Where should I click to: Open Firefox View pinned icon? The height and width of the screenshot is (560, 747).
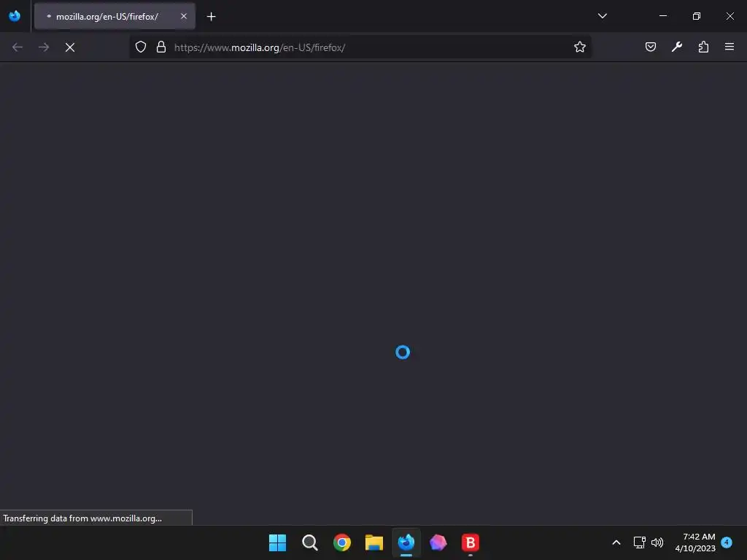tap(15, 16)
